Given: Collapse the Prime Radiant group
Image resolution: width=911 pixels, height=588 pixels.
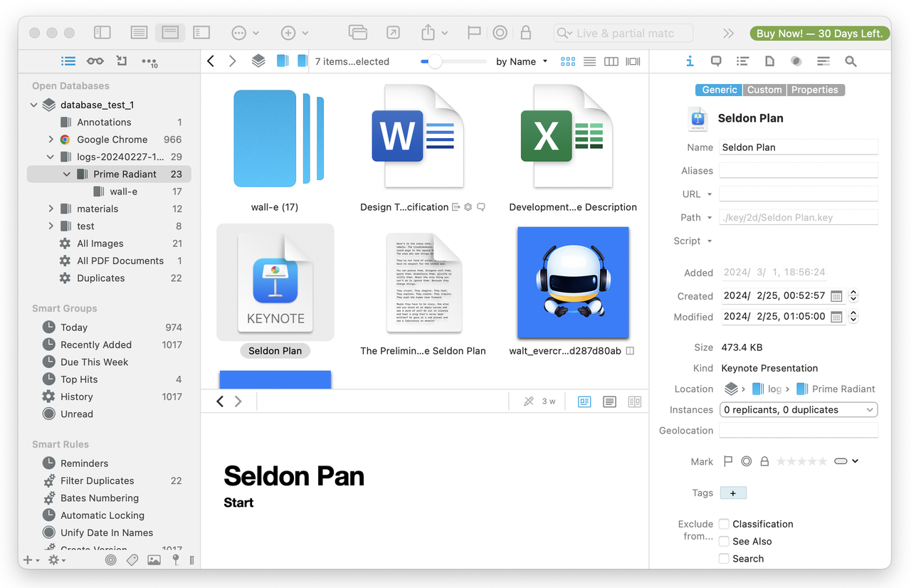Looking at the screenshot, I should [x=66, y=174].
